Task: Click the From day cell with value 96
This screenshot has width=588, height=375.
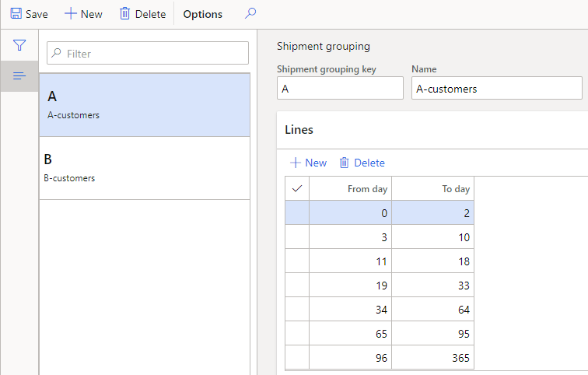Action: [x=350, y=357]
